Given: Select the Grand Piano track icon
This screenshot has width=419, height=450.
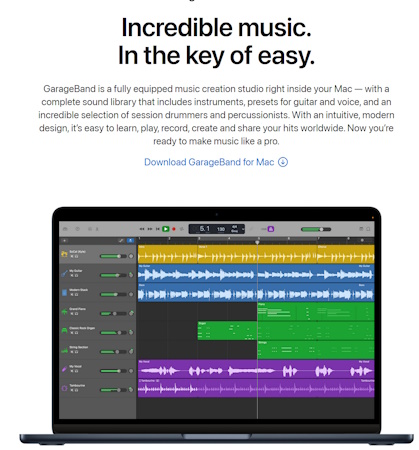Looking at the screenshot, I should 64,312.
